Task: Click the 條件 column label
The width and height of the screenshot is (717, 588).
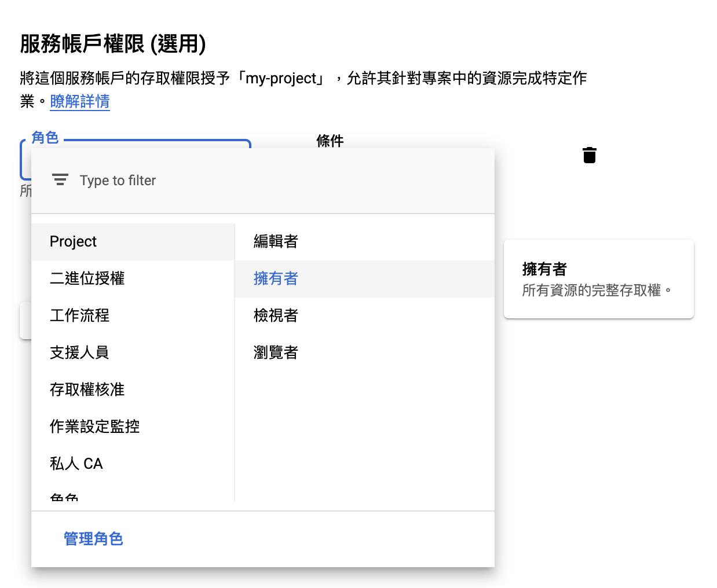Action: coord(330,141)
